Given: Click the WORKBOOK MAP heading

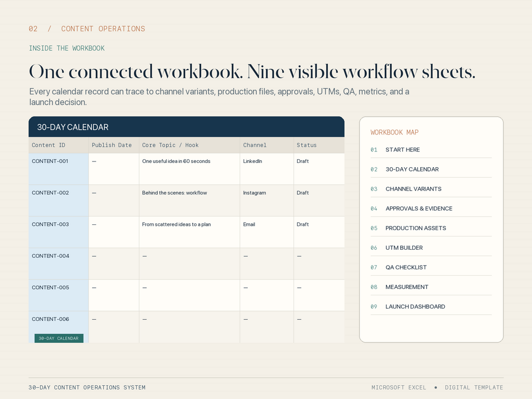Looking at the screenshot, I should click(394, 132).
